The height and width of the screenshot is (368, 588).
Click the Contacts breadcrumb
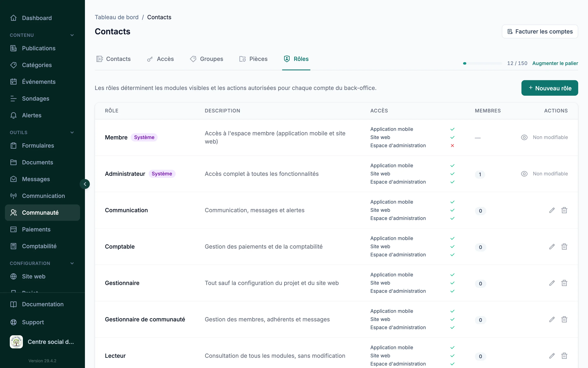point(159,17)
